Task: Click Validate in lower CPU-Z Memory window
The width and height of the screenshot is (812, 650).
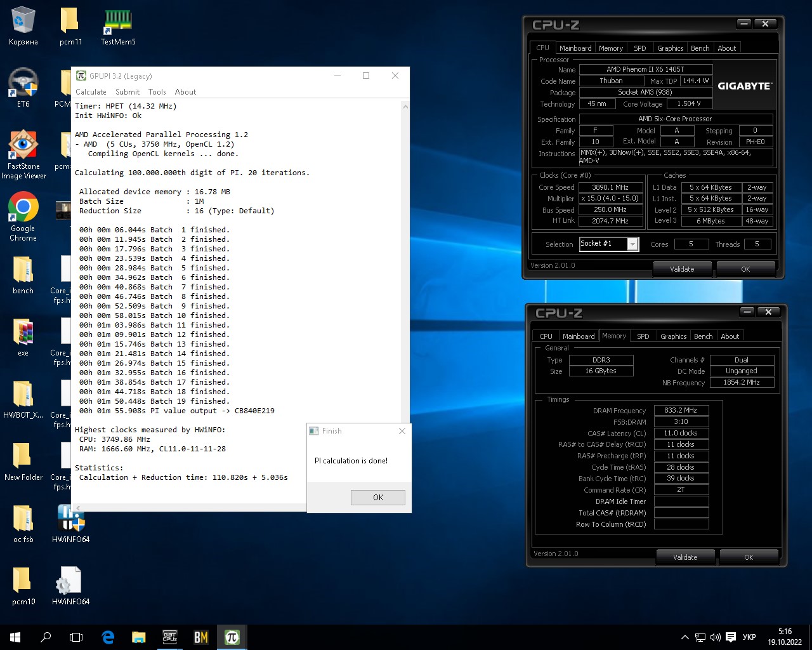Action: coord(685,557)
